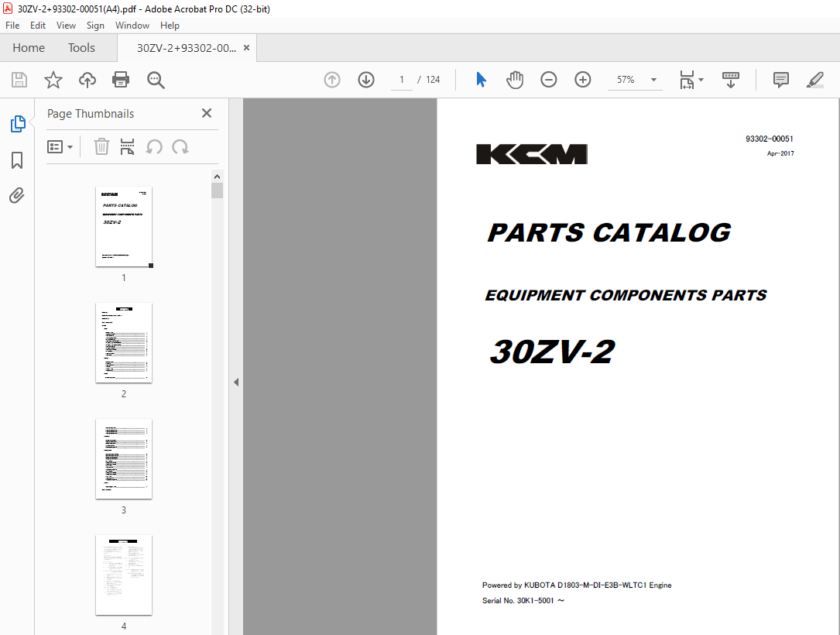Select the 30ZV-2+93302 document tab
Viewport: 840px width, 635px height.
tap(187, 48)
